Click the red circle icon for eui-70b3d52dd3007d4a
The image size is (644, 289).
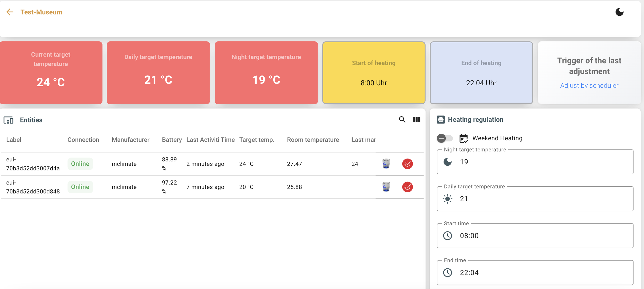tap(407, 164)
